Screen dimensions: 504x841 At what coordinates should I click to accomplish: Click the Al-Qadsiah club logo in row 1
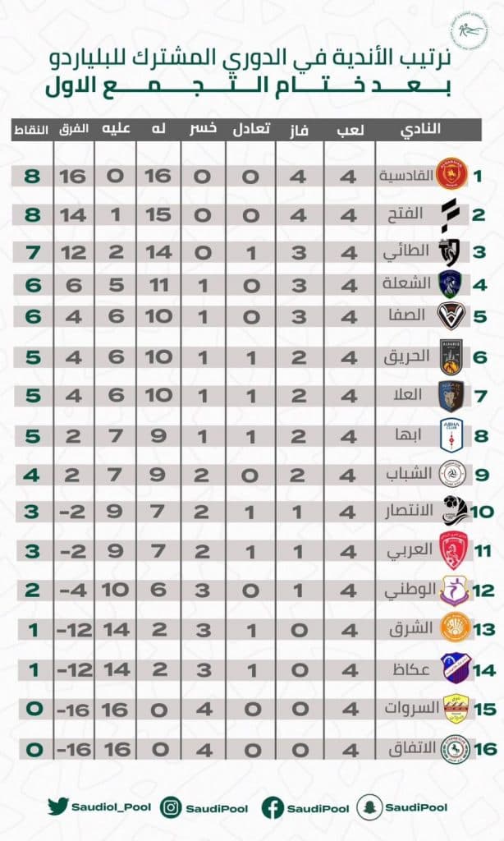click(x=451, y=174)
